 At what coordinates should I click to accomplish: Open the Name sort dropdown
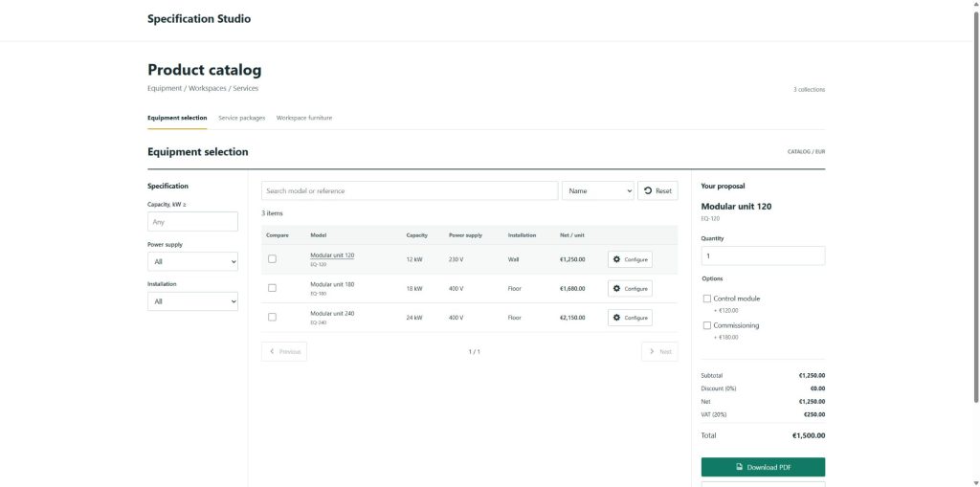pos(597,190)
